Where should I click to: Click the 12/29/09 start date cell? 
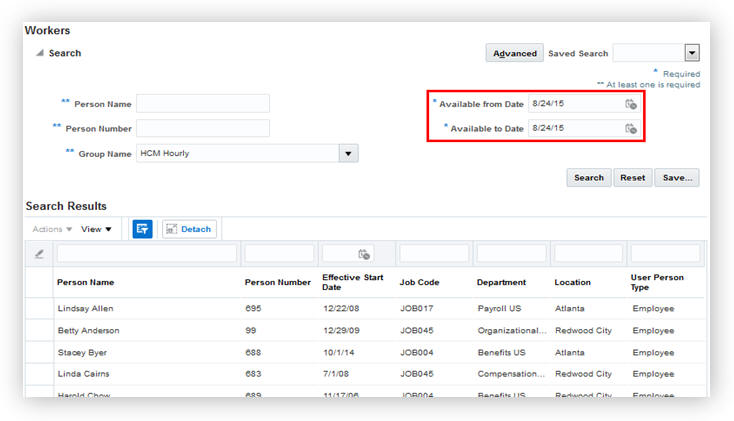click(341, 331)
